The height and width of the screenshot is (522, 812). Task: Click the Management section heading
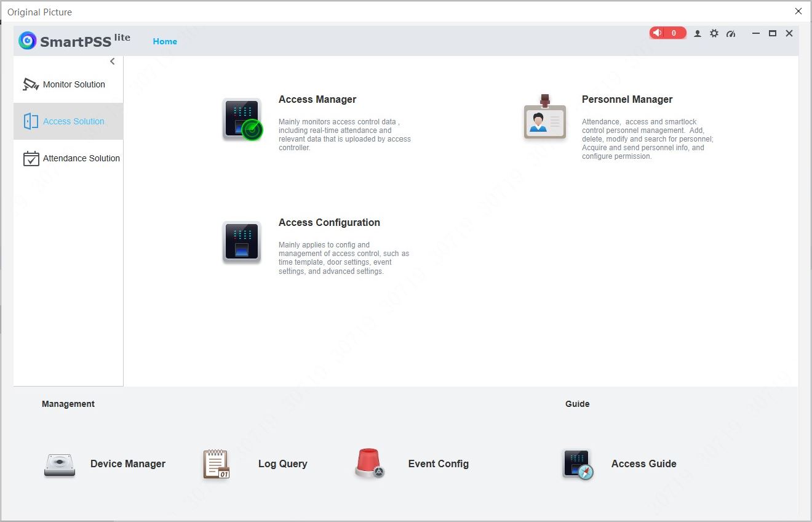click(68, 404)
